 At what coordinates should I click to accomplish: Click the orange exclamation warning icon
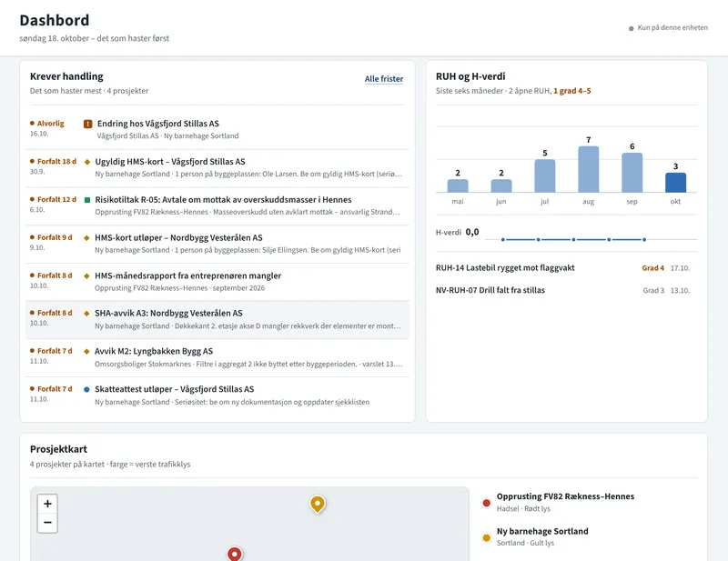coord(87,124)
